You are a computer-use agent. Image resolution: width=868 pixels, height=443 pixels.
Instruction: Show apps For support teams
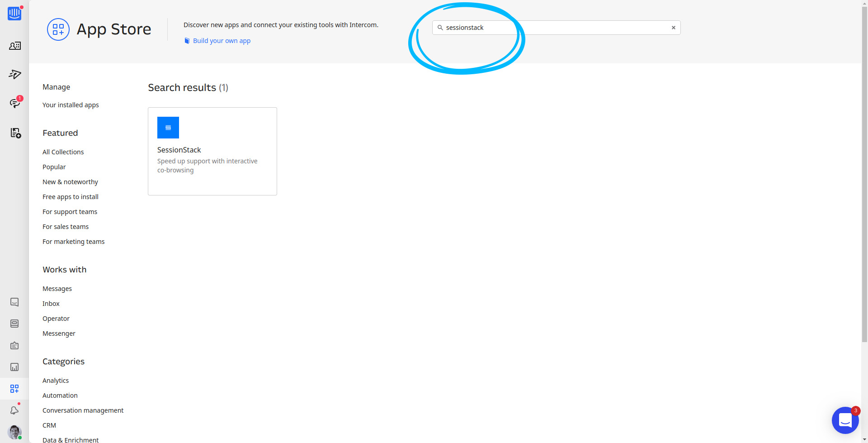(70, 212)
